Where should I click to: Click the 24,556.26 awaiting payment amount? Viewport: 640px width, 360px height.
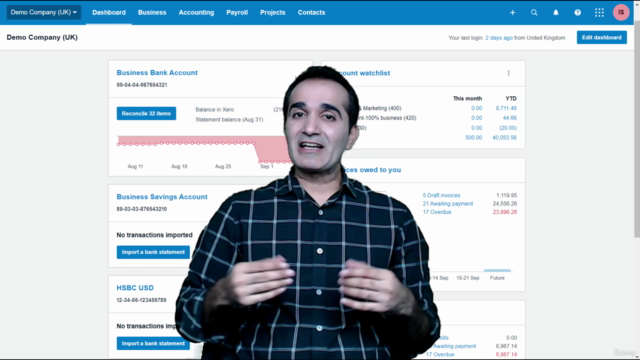[505, 204]
